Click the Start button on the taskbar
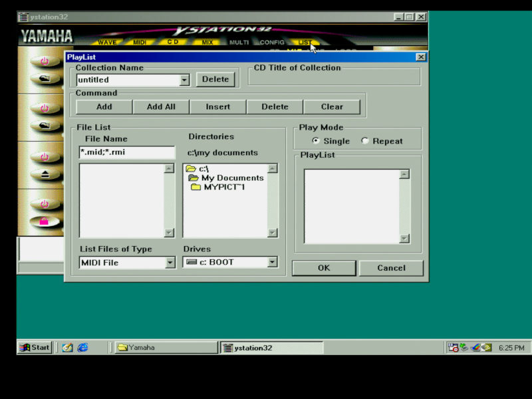This screenshot has width=532, height=399. tap(35, 347)
